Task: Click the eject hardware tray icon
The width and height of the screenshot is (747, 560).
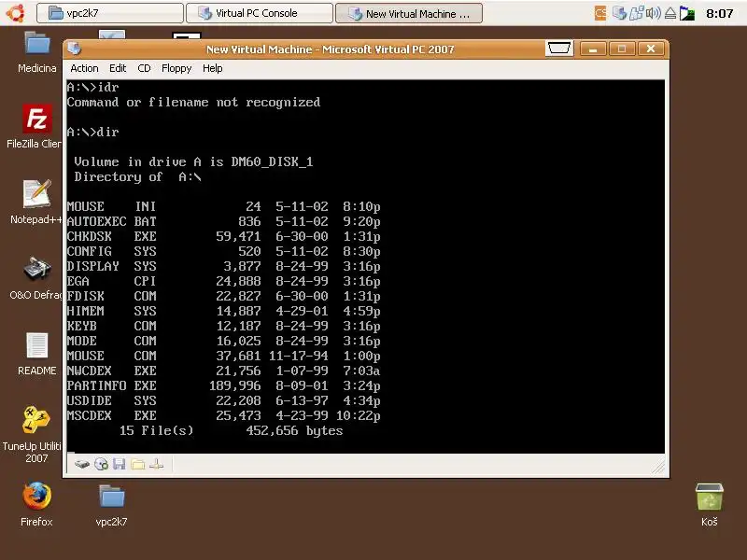Action: 670,13
